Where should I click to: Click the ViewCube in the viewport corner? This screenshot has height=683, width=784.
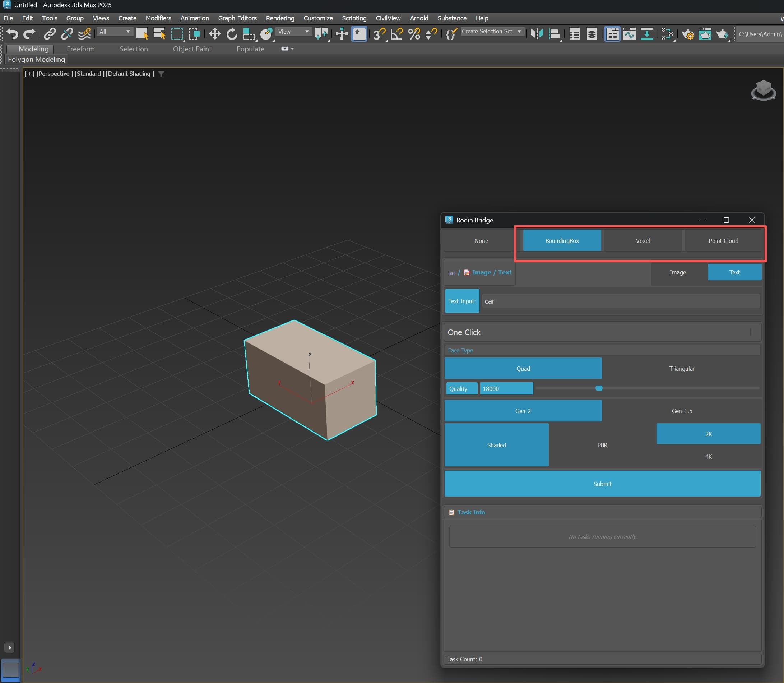[763, 90]
